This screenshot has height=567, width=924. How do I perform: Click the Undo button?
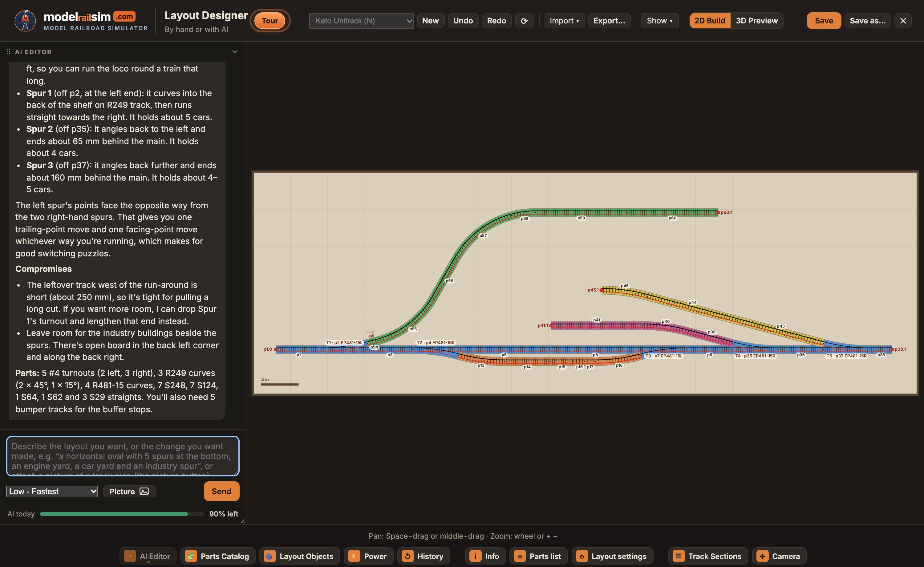pyautogui.click(x=463, y=21)
